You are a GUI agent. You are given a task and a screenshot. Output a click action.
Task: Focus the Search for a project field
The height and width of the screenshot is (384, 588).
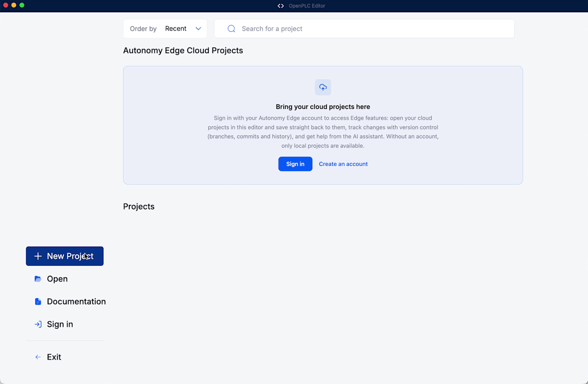[364, 28]
